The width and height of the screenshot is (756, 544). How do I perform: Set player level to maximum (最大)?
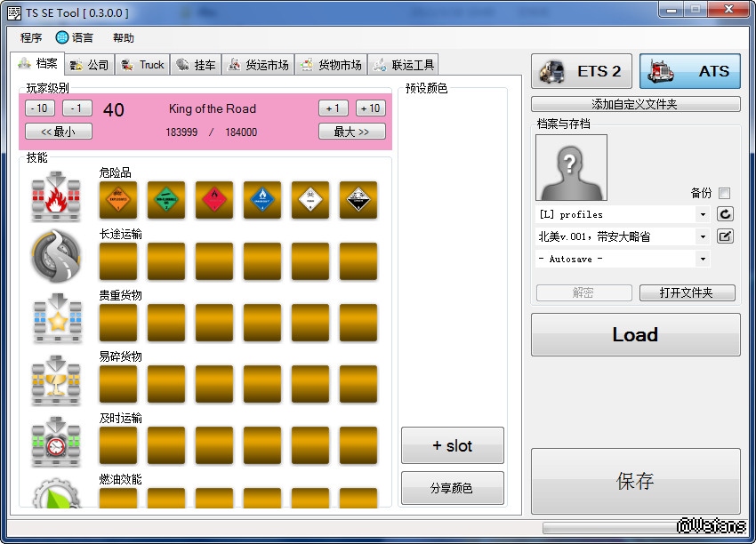pyautogui.click(x=352, y=131)
